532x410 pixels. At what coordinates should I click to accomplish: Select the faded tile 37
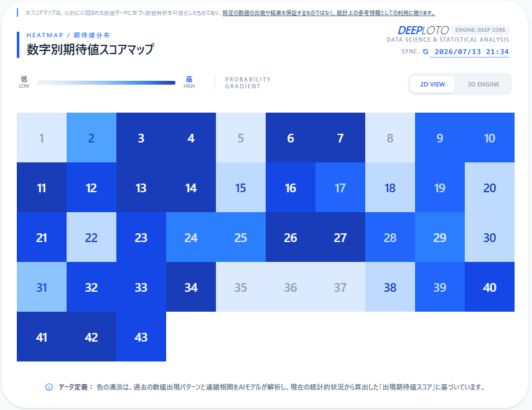[340, 287]
